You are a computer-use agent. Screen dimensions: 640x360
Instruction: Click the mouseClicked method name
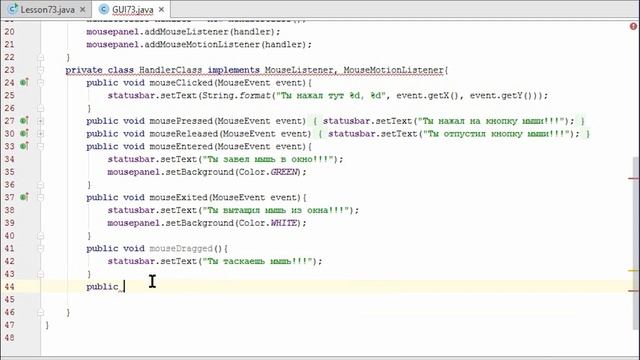tap(181, 82)
